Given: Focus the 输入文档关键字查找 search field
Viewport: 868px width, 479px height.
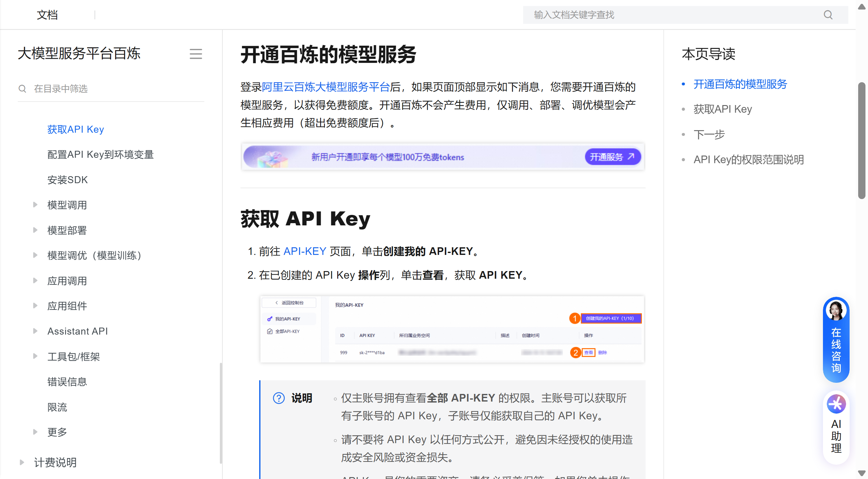Looking at the screenshot, I should tap(685, 15).
